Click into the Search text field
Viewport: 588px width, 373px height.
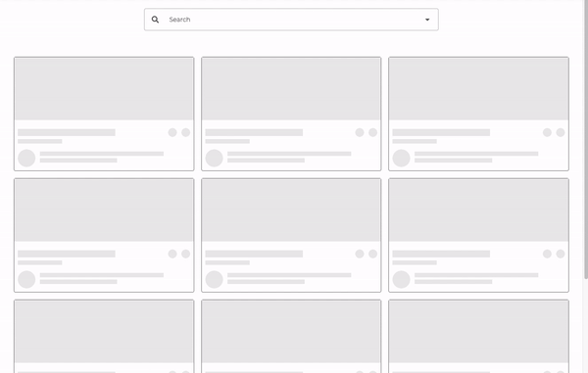(x=291, y=20)
